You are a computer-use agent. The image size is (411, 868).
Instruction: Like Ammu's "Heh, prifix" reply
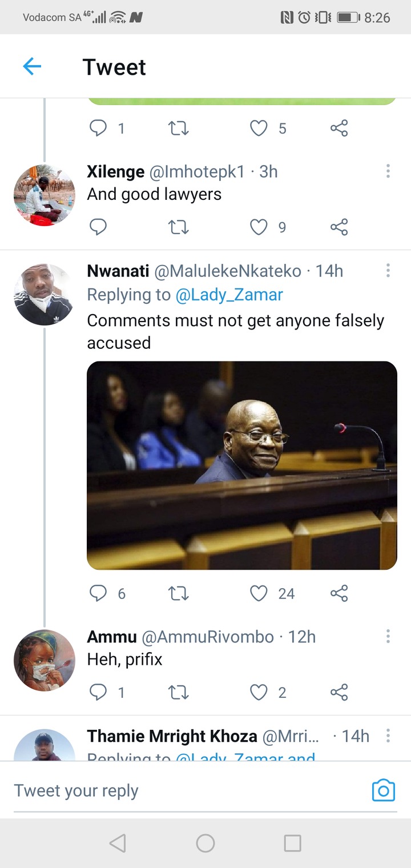pos(259,693)
